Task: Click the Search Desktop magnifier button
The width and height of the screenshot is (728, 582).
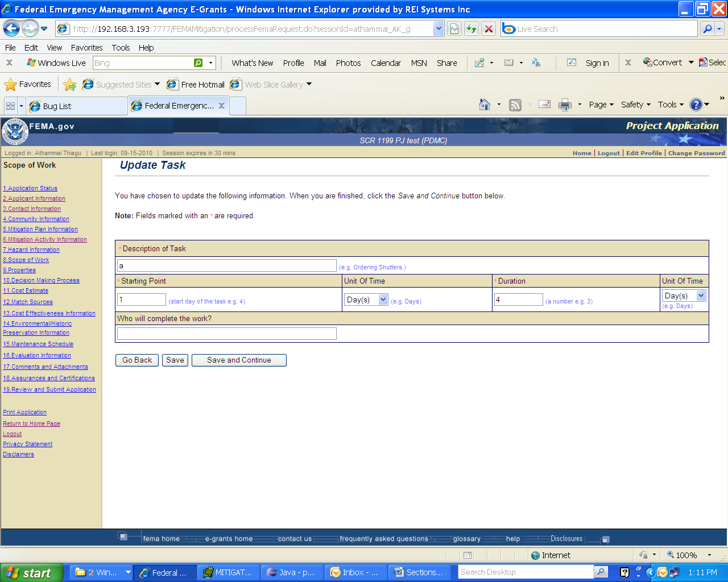Action: tap(601, 572)
